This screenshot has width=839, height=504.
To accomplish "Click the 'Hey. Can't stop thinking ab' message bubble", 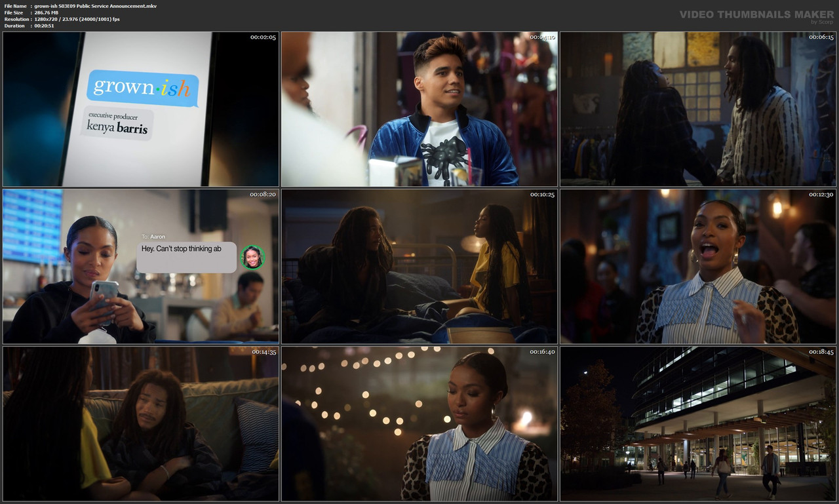I will point(186,257).
